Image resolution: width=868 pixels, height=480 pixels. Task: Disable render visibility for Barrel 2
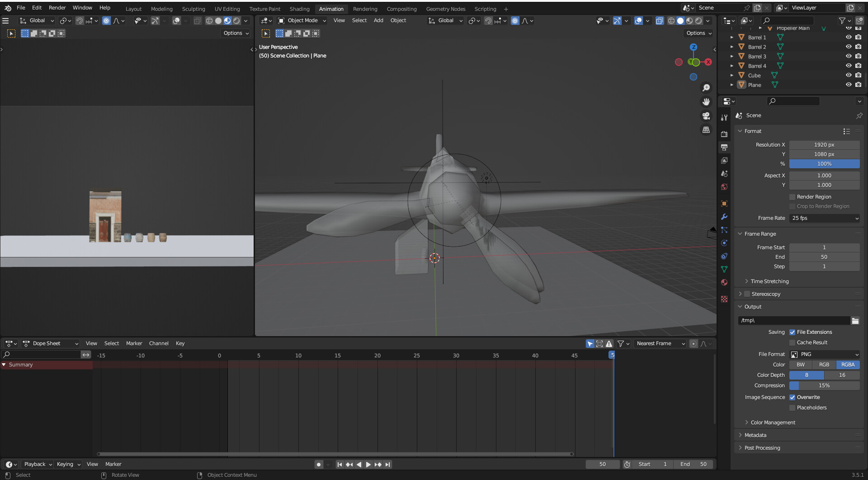click(858, 47)
